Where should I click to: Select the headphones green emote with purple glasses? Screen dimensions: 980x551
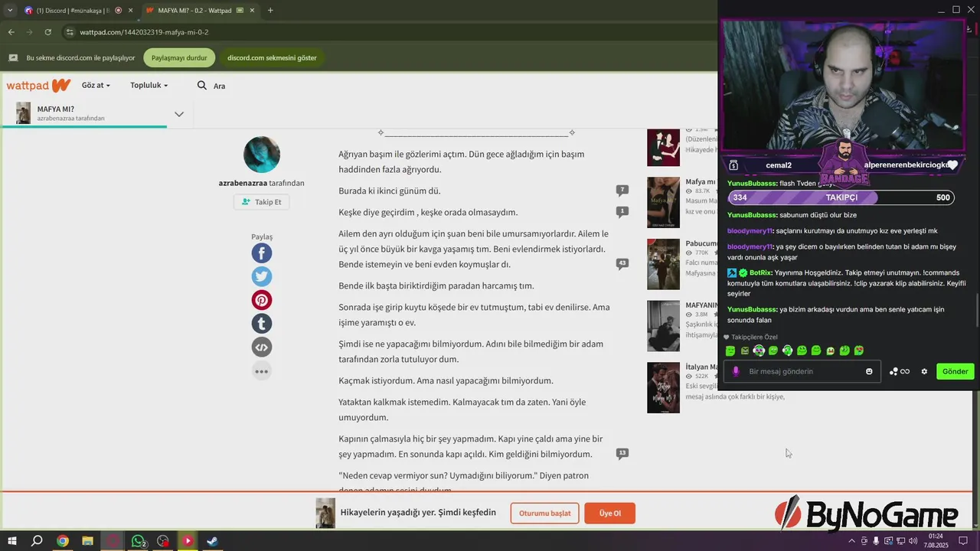point(759,350)
